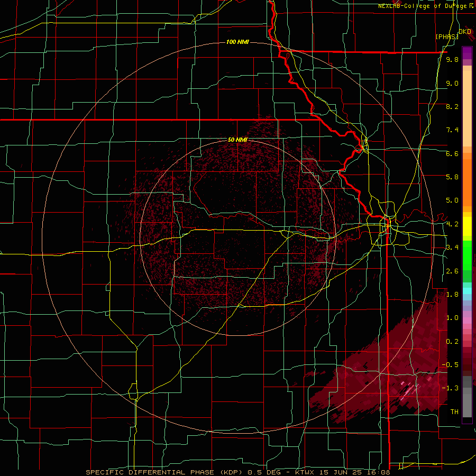The width and height of the screenshot is (476, 476).
Task: Click the 100 NMI range ring label
Action: tap(237, 42)
